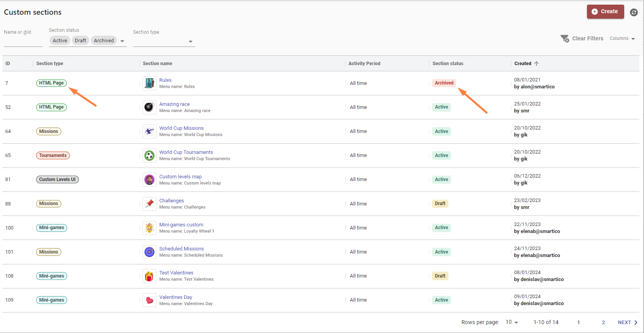Click the Scheduled Missions target icon
Image resolution: width=644 pixels, height=333 pixels.
tap(149, 252)
